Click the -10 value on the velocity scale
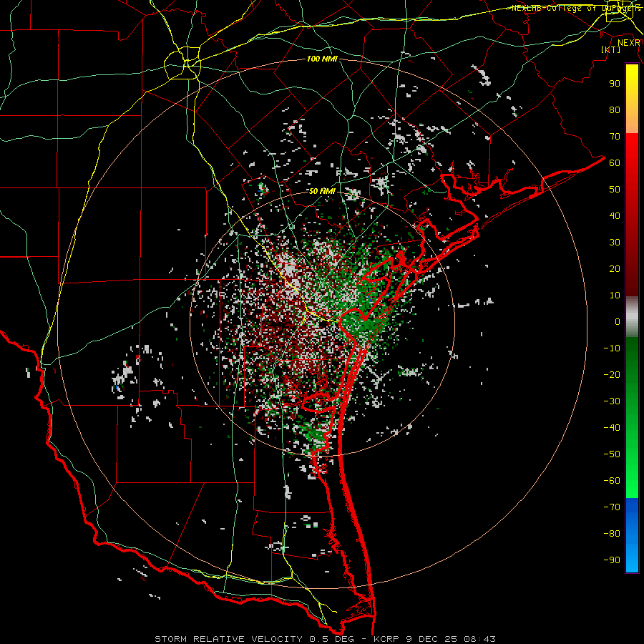 click(612, 348)
